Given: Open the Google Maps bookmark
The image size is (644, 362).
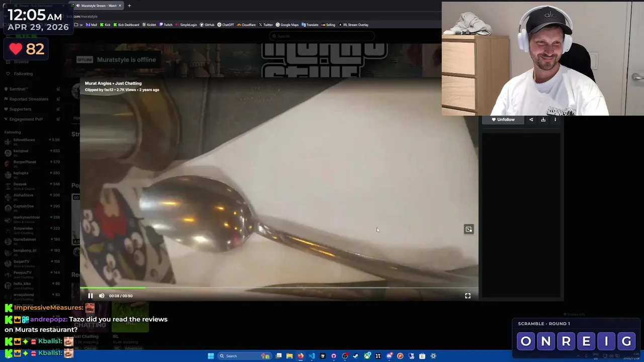Looking at the screenshot, I should [287, 25].
